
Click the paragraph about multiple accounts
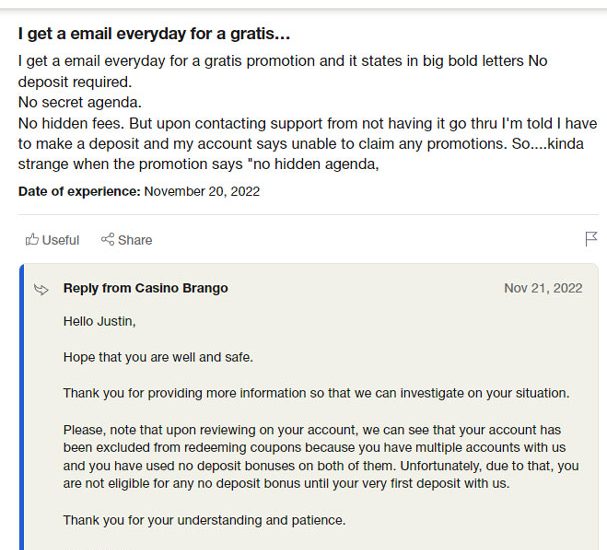(x=321, y=457)
